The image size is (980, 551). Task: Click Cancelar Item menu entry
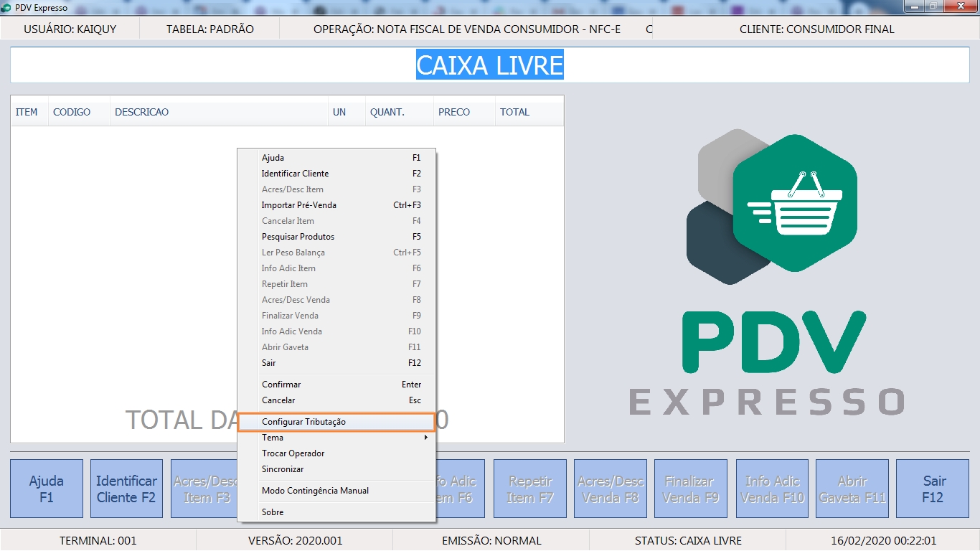click(336, 221)
